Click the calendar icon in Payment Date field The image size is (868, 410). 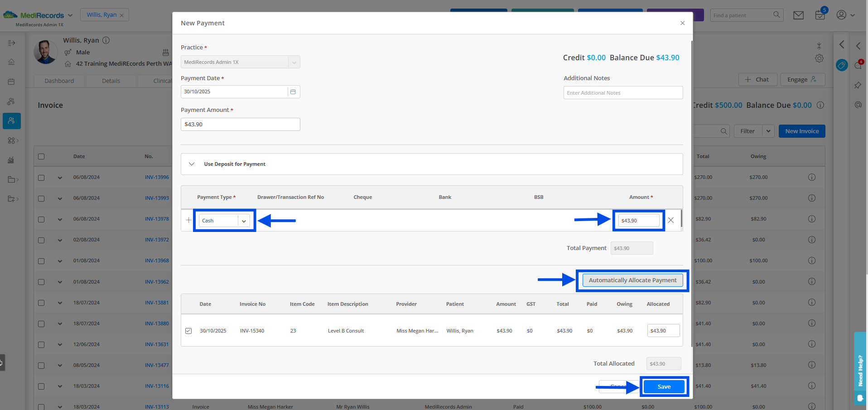[x=293, y=92]
